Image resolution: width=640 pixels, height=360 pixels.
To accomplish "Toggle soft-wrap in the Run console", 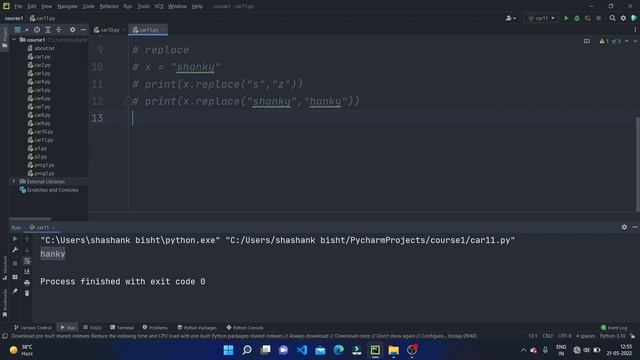I will tap(27, 261).
